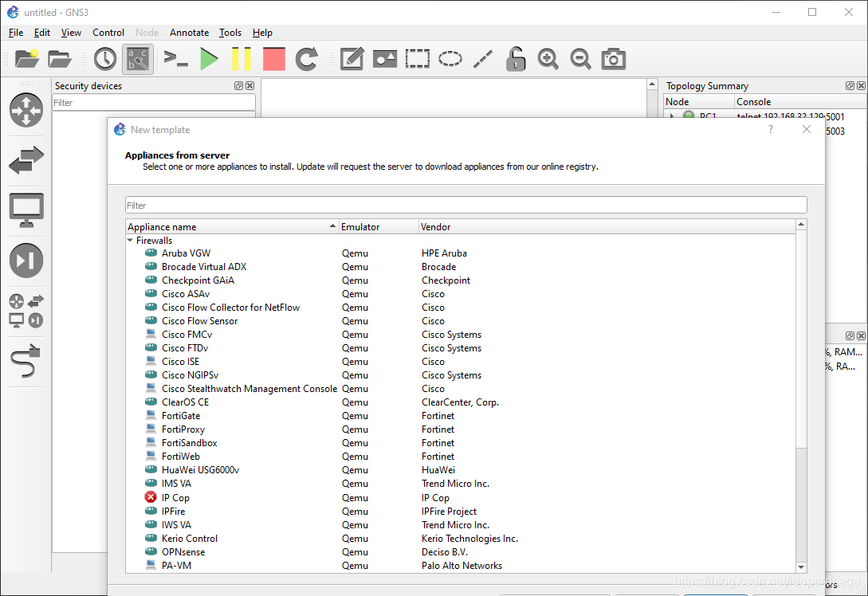Viewport: 868px width, 596px height.
Task: Browse switches in device sidebar
Action: click(26, 160)
